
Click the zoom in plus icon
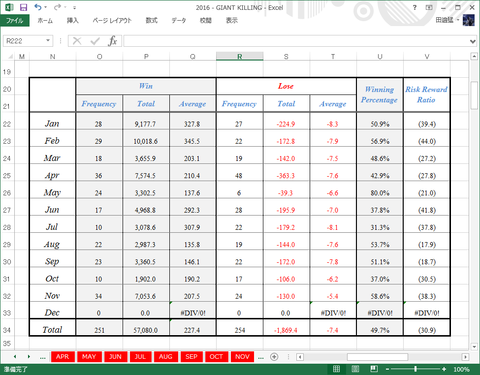coord(444,369)
